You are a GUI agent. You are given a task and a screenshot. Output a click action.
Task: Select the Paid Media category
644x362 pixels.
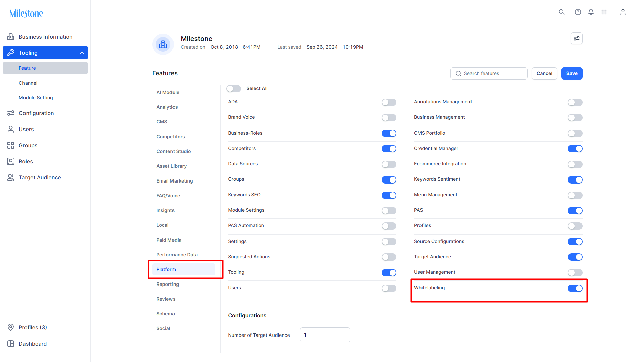click(x=184, y=240)
